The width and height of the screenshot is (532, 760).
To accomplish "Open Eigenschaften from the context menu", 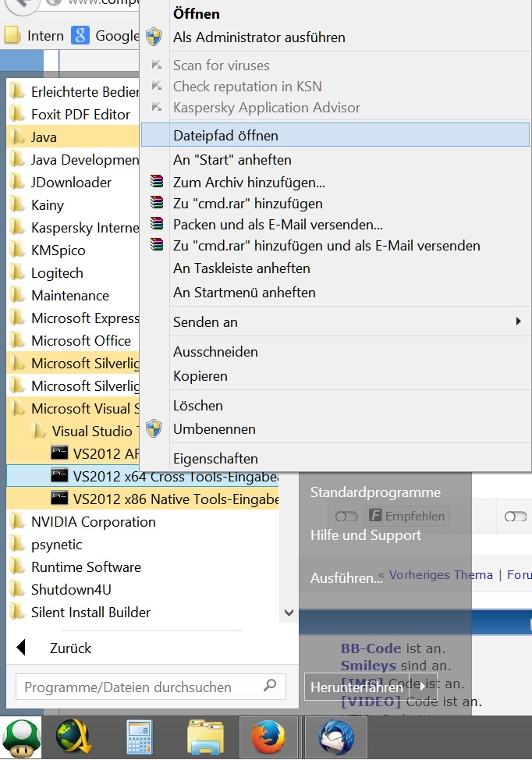I will tap(335, 458).
